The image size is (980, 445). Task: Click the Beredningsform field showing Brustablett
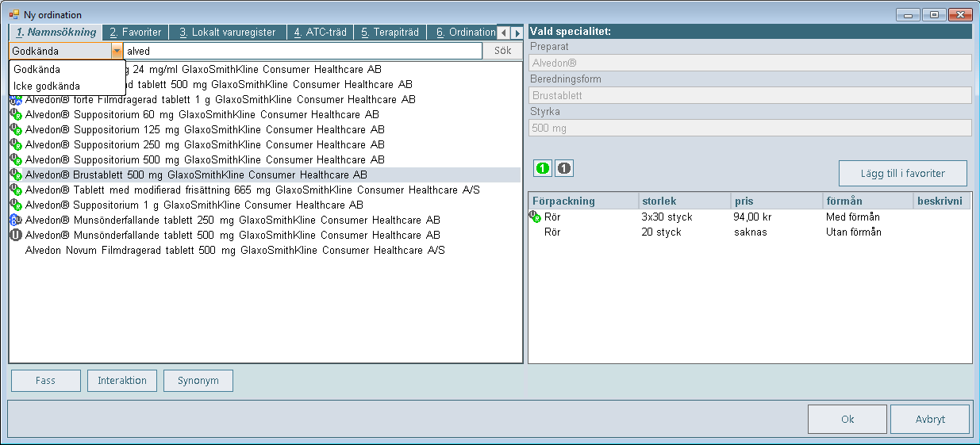click(750, 95)
